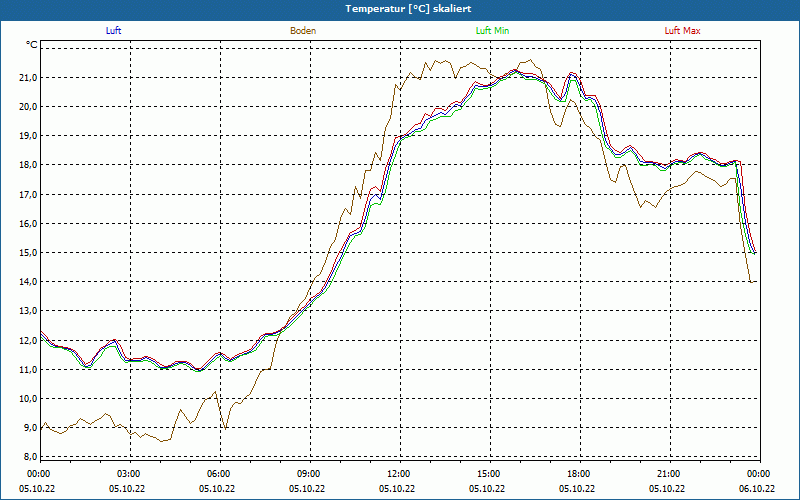800x500 pixels.
Task: Click the y-axis value 19,0
Action: 29,136
